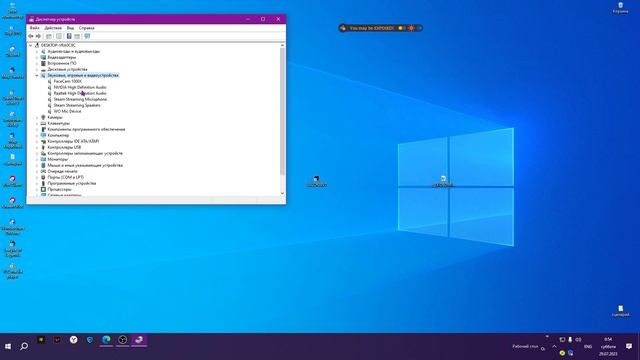Click the device tree scrollbar down arrow
640x360 pixels.
click(x=282, y=193)
